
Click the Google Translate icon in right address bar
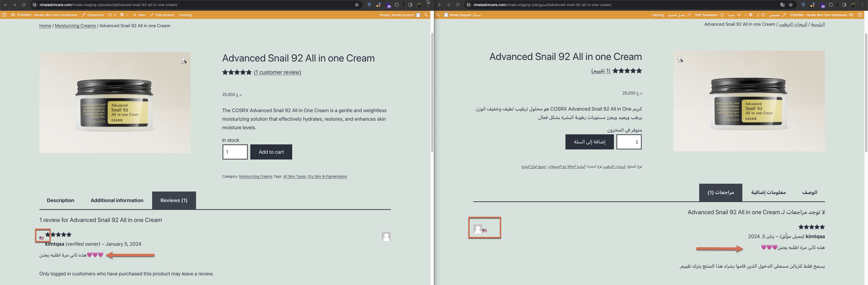[782, 5]
